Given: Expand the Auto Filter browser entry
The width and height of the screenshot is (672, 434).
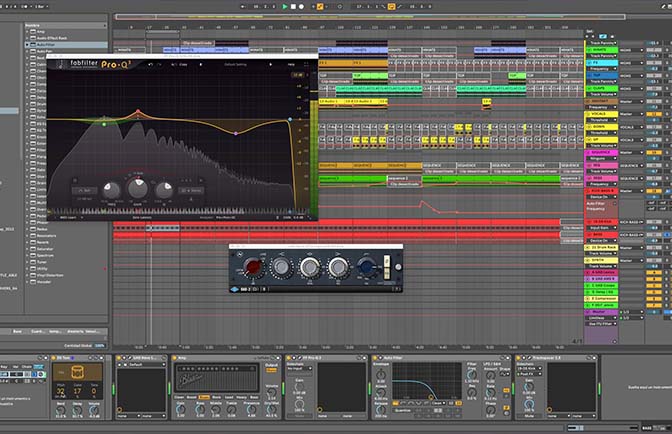Looking at the screenshot, I should coord(27,45).
